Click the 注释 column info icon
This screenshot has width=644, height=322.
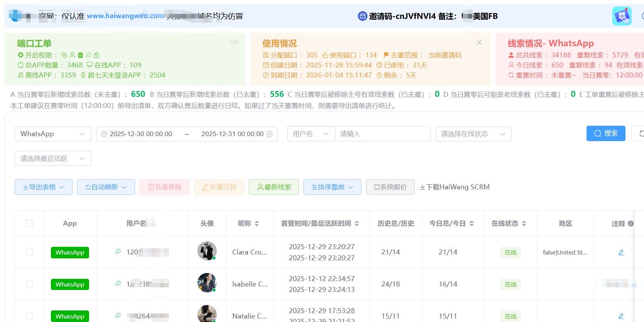(x=631, y=224)
